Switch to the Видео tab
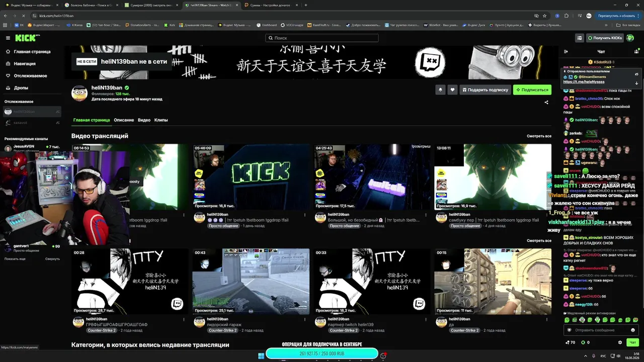The height and width of the screenshot is (362, 644). (x=144, y=120)
